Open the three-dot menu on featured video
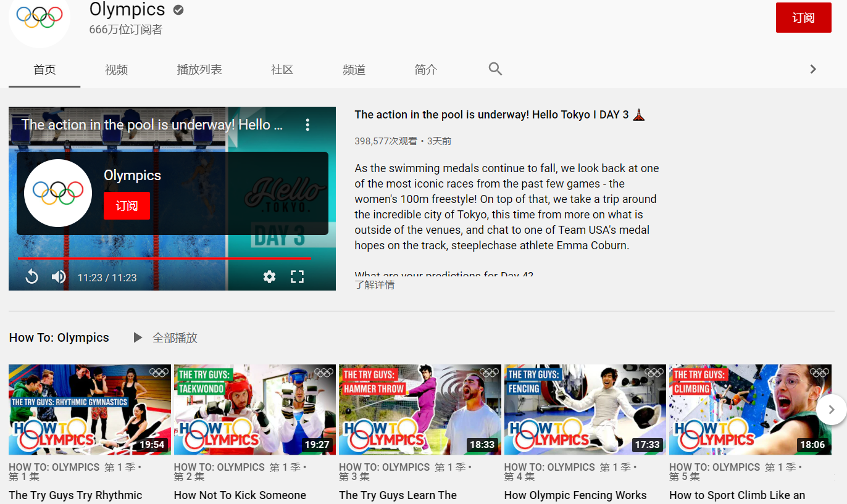 tap(307, 125)
